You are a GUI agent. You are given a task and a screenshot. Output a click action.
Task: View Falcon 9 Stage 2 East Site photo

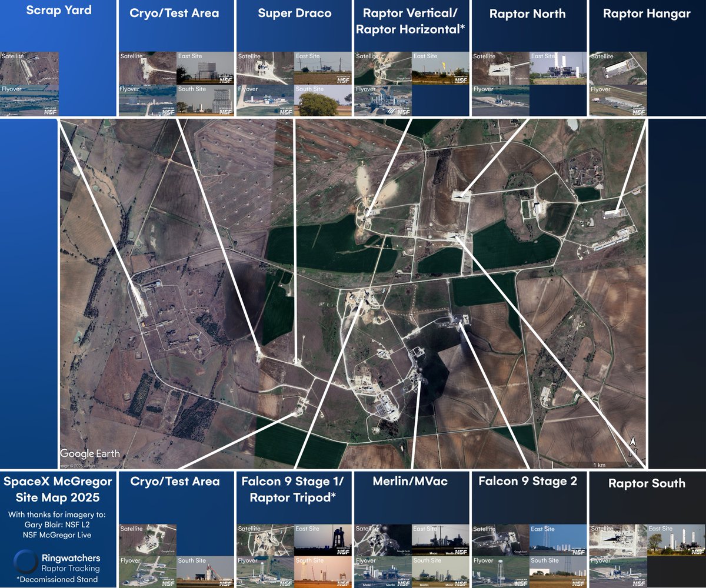click(558, 540)
